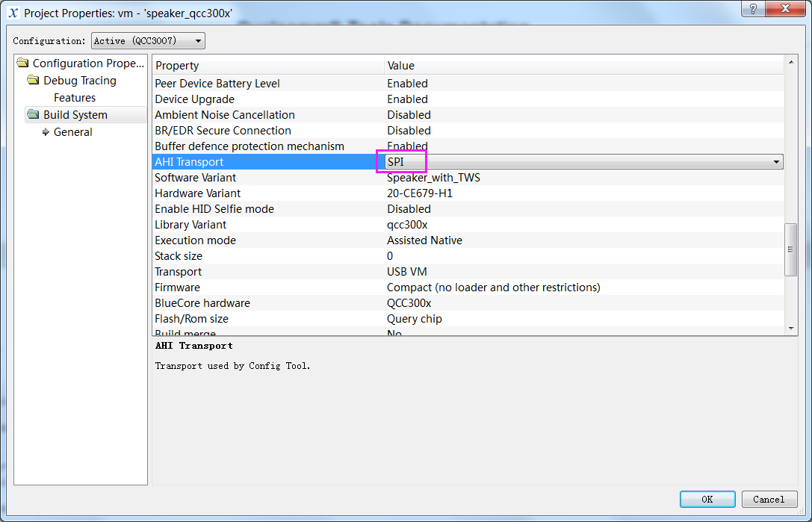Select the Enable HID Selfie mode property
Screen dimensions: 812x522
pos(468,208)
